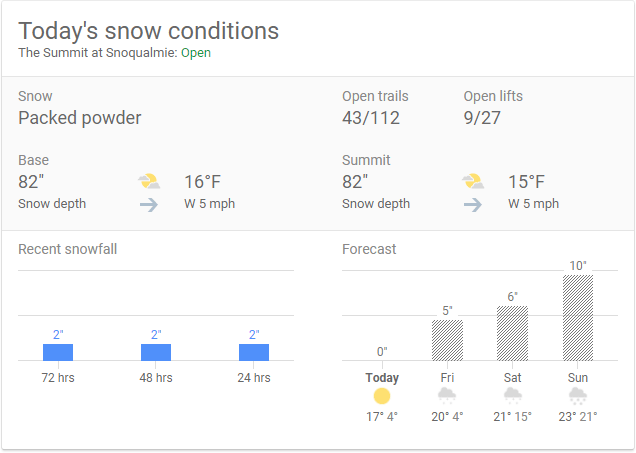Select the Sun forecast day label
The image size is (636, 453).
click(578, 378)
